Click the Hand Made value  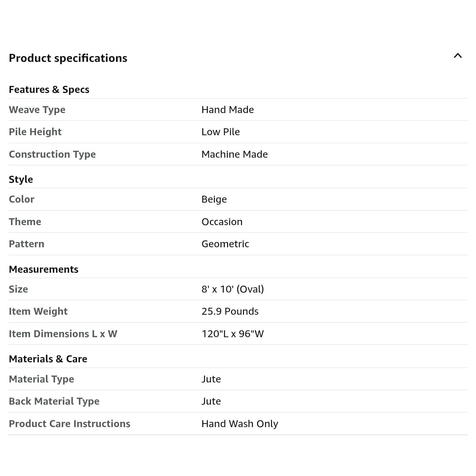pos(227,110)
